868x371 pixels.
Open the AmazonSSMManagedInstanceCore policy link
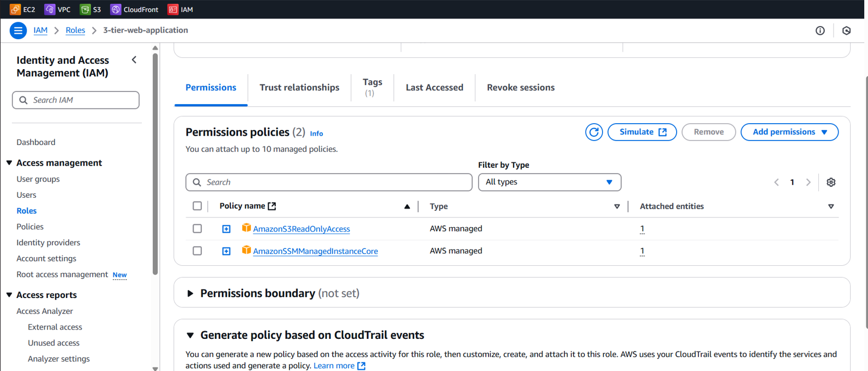[315, 251]
